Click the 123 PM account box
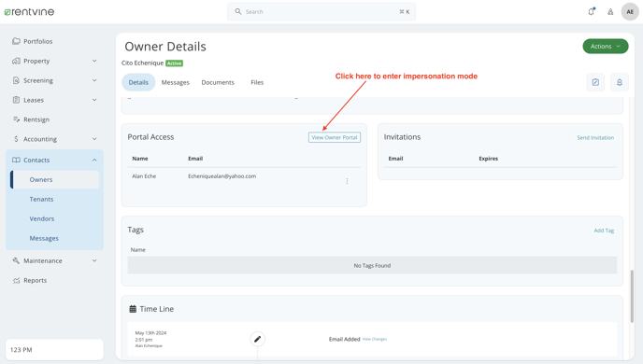 point(54,350)
